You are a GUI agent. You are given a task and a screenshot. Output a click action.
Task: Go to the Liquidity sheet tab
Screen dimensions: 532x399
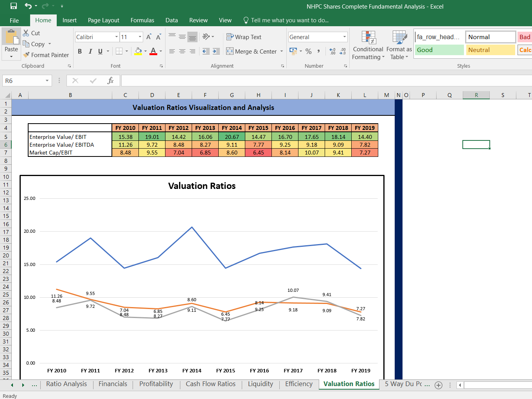click(261, 384)
